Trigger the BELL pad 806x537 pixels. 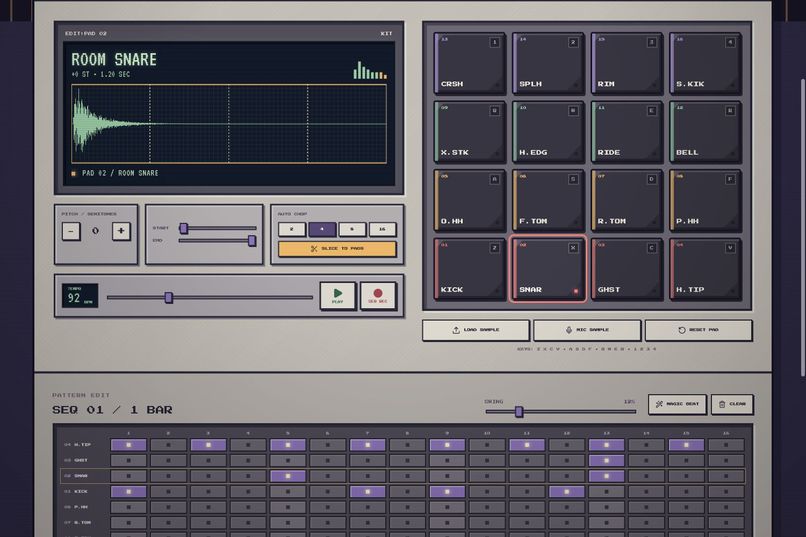(x=705, y=132)
